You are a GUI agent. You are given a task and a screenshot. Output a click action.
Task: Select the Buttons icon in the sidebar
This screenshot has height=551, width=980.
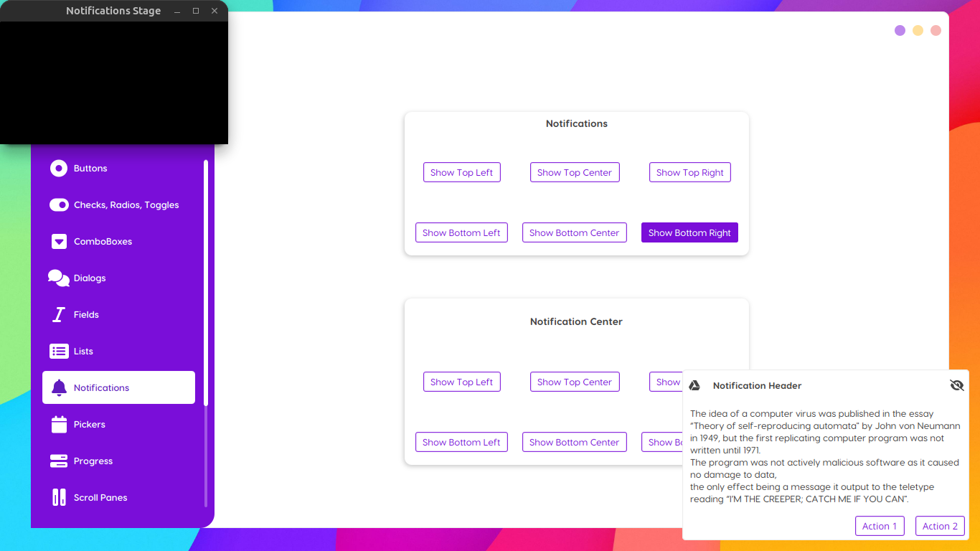coord(59,168)
